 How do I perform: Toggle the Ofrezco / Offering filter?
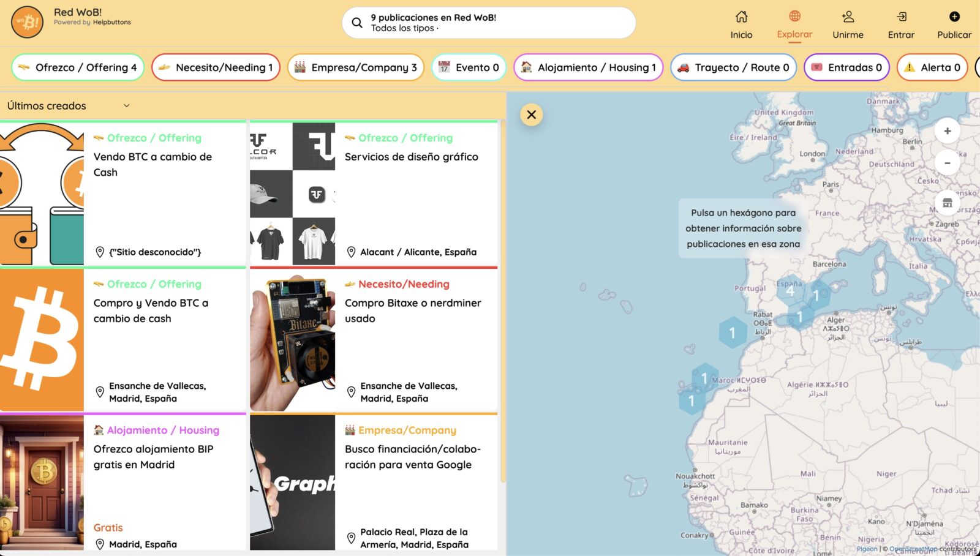pyautogui.click(x=78, y=67)
